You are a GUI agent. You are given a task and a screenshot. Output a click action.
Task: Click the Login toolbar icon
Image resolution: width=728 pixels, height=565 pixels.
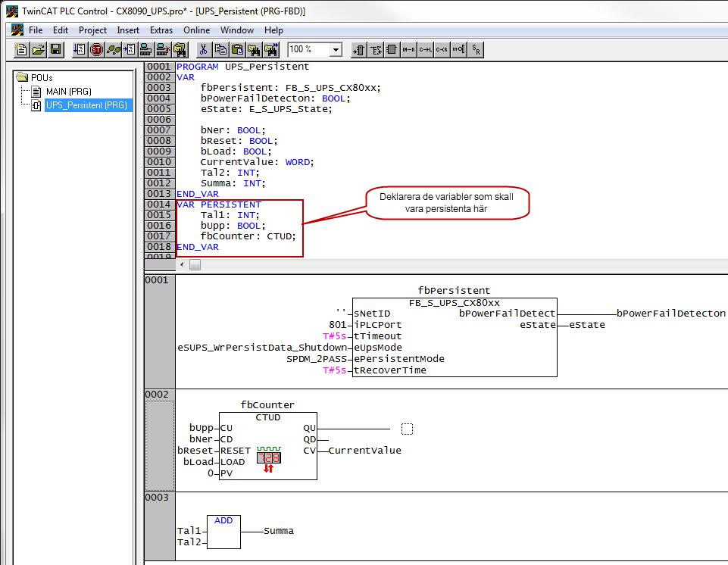tap(146, 49)
